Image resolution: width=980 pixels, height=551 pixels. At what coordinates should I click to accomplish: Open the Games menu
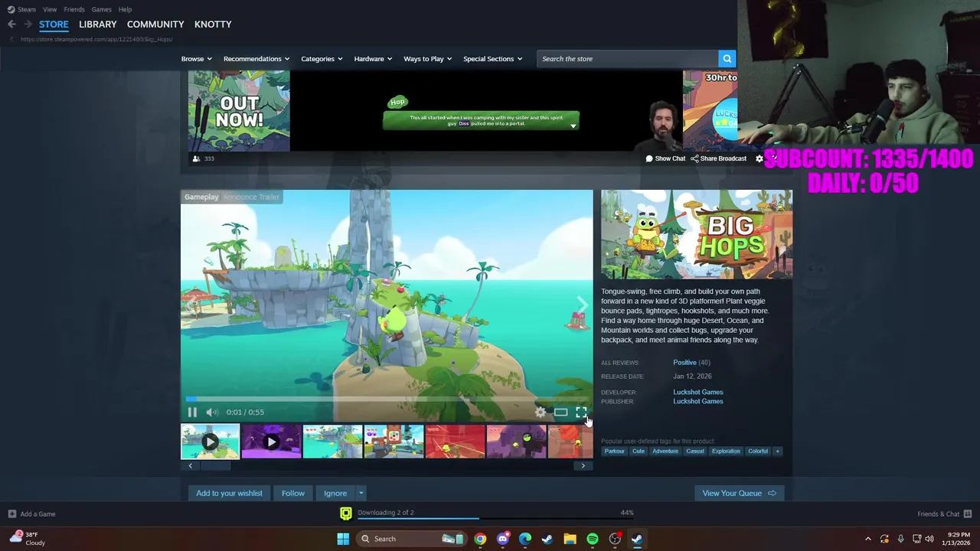pos(101,9)
